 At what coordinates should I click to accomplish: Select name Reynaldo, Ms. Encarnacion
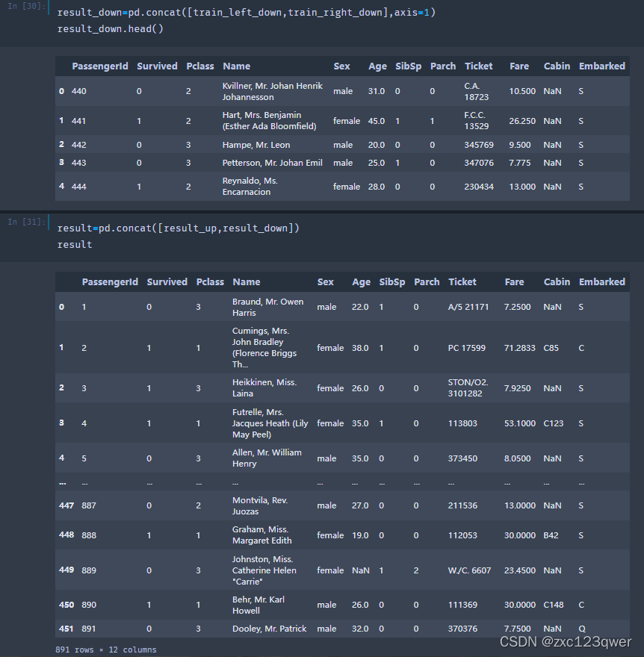pos(250,187)
